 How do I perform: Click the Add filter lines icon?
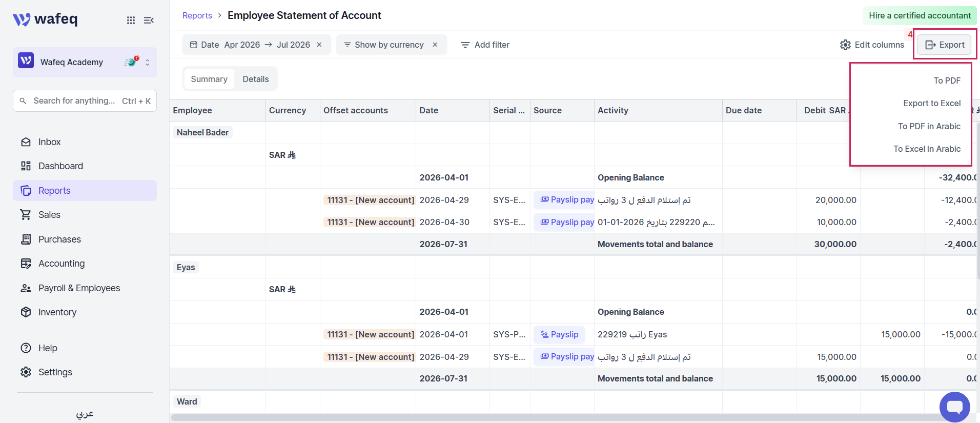465,45
